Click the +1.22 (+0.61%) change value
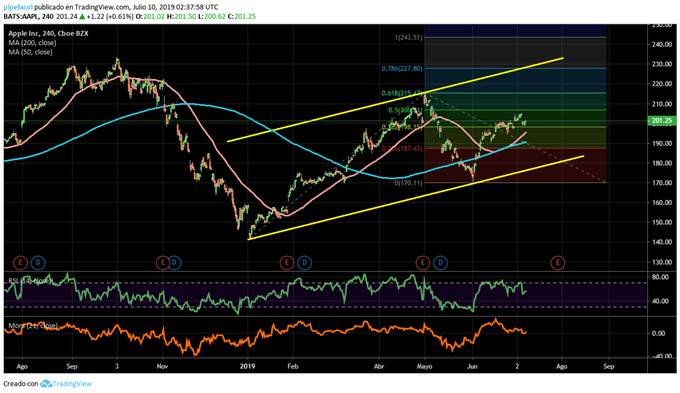The height and width of the screenshot is (393, 680). coord(110,16)
